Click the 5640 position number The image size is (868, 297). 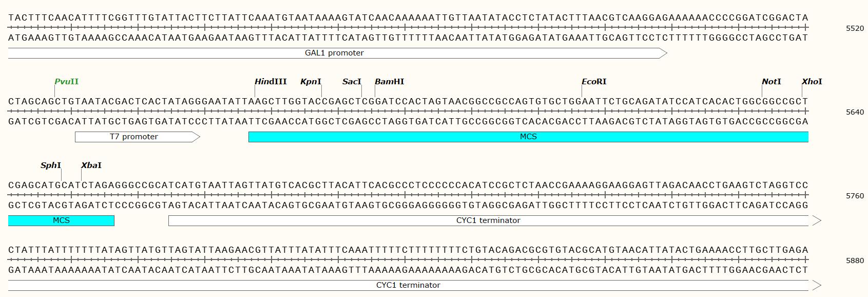coord(855,112)
